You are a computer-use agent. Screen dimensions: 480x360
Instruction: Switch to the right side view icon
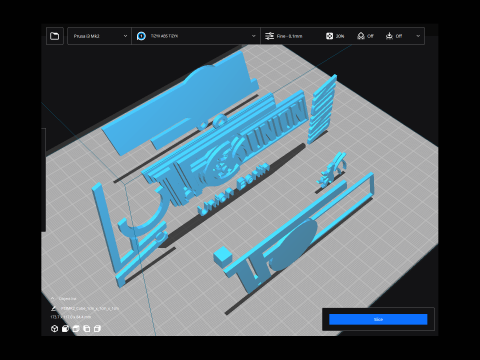click(97, 329)
